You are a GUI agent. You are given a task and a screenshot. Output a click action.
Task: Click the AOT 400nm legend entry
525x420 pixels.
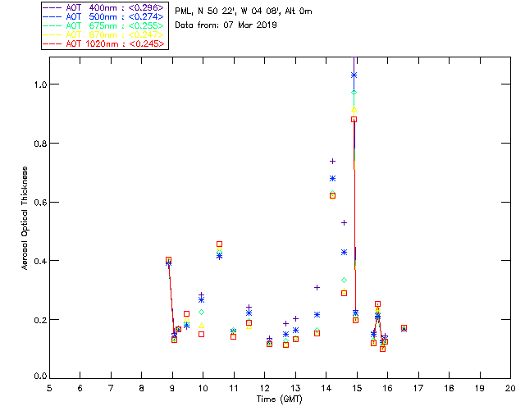[x=104, y=7]
